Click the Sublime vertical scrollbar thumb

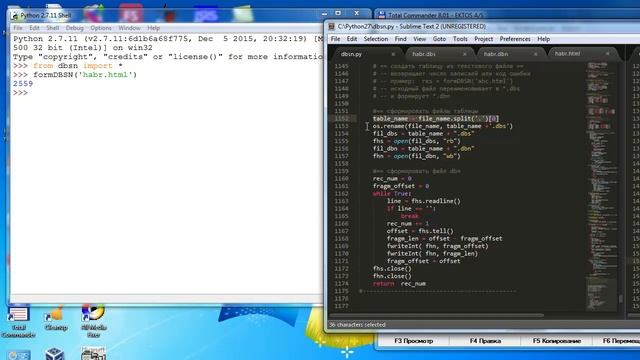(x=620, y=299)
